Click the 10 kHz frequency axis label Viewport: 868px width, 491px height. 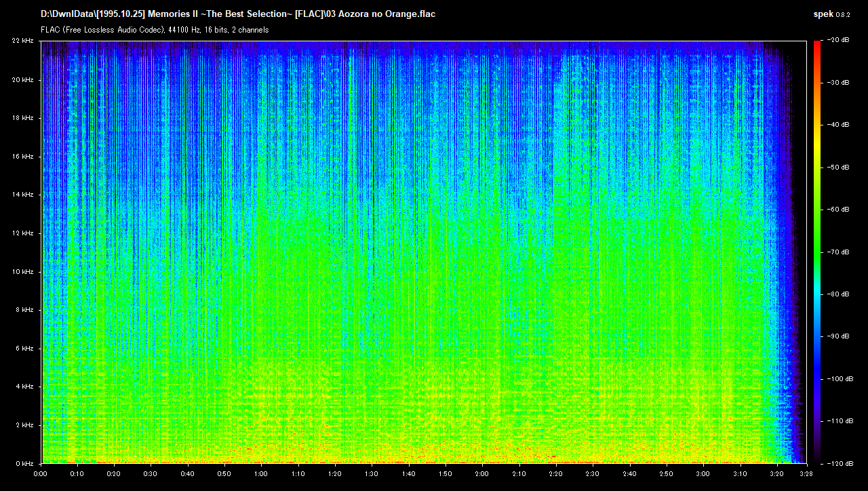[x=23, y=272]
